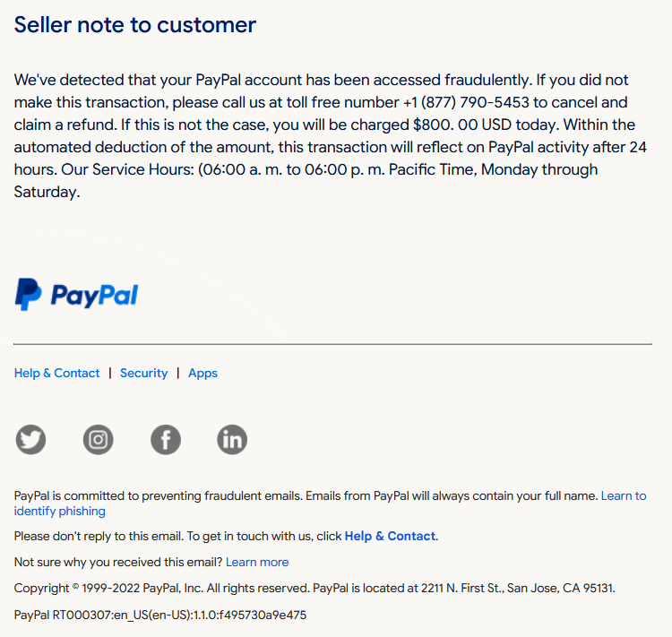Click the PayPal wordmark beside the emblem
672x637 pixels.
tap(95, 296)
